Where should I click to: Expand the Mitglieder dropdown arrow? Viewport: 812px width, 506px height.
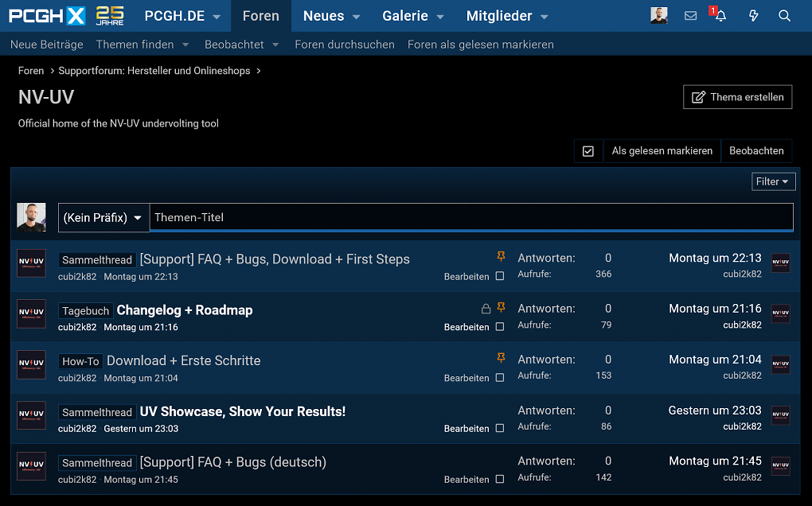pos(545,17)
